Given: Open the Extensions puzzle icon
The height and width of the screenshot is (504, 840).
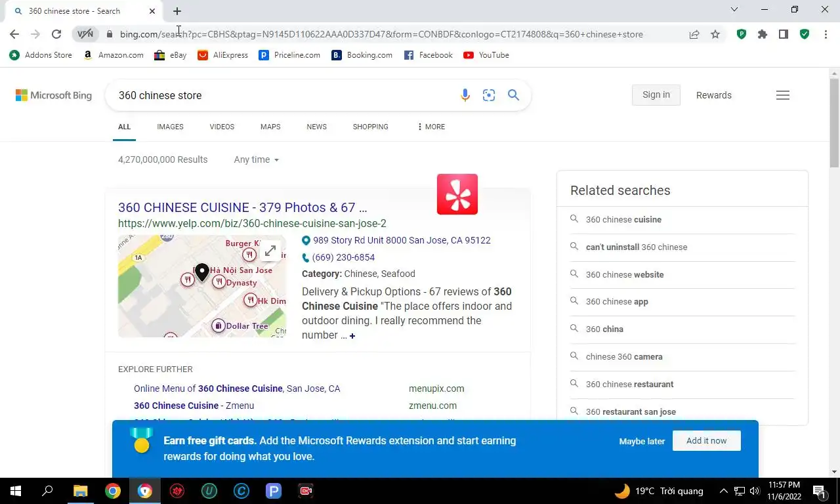Looking at the screenshot, I should click(763, 34).
